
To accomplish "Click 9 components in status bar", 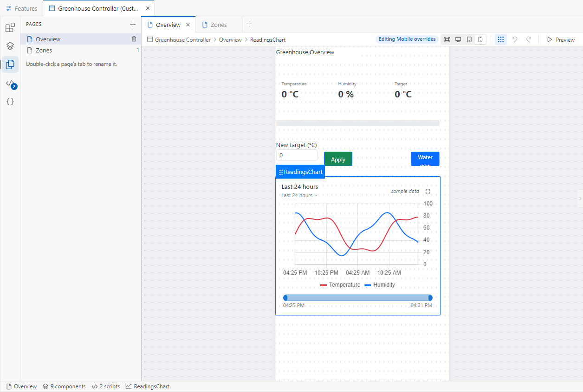I will [x=65, y=386].
